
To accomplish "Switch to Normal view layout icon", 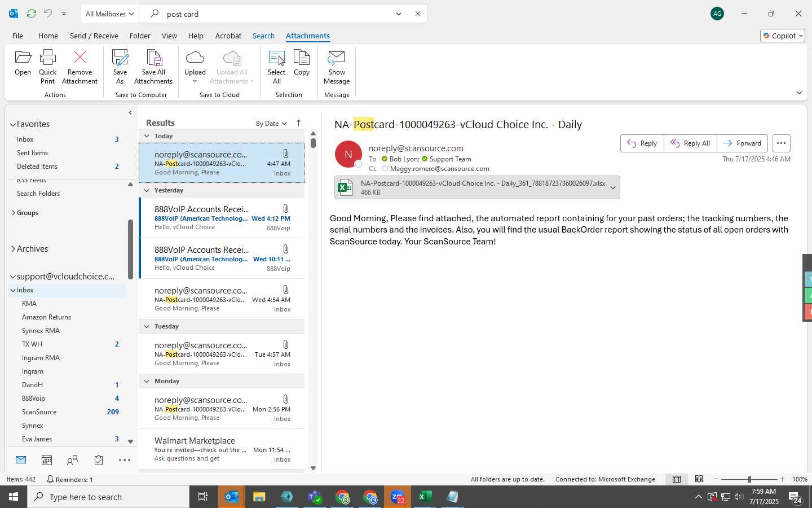I will tap(677, 479).
